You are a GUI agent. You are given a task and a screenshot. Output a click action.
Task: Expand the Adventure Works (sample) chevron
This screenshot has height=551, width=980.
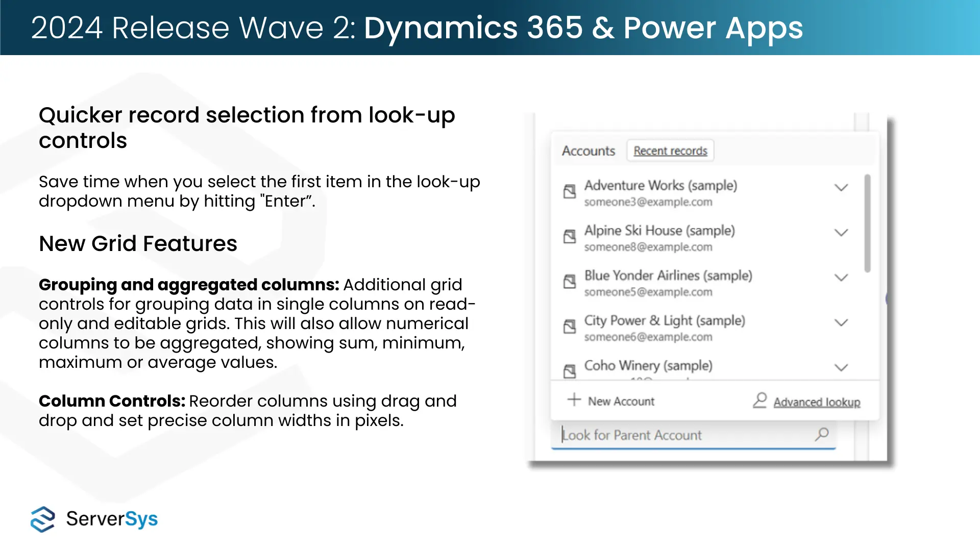(841, 187)
